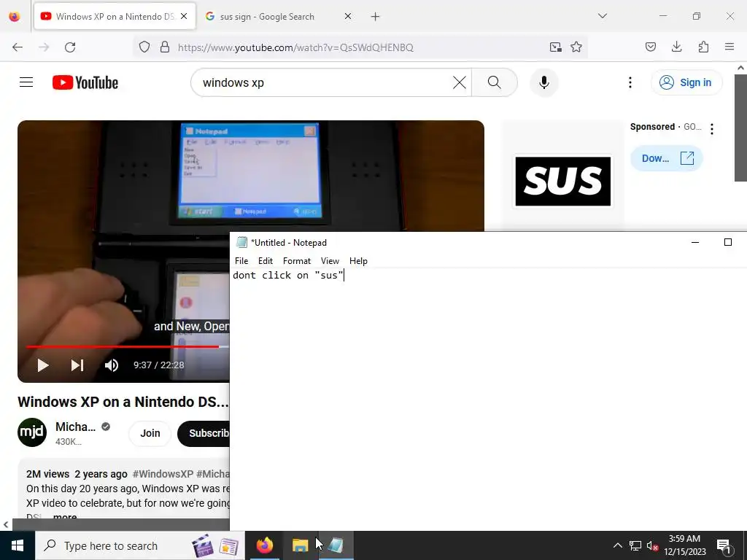Close the Windows XP on a Nintendo DS tab

point(184,16)
